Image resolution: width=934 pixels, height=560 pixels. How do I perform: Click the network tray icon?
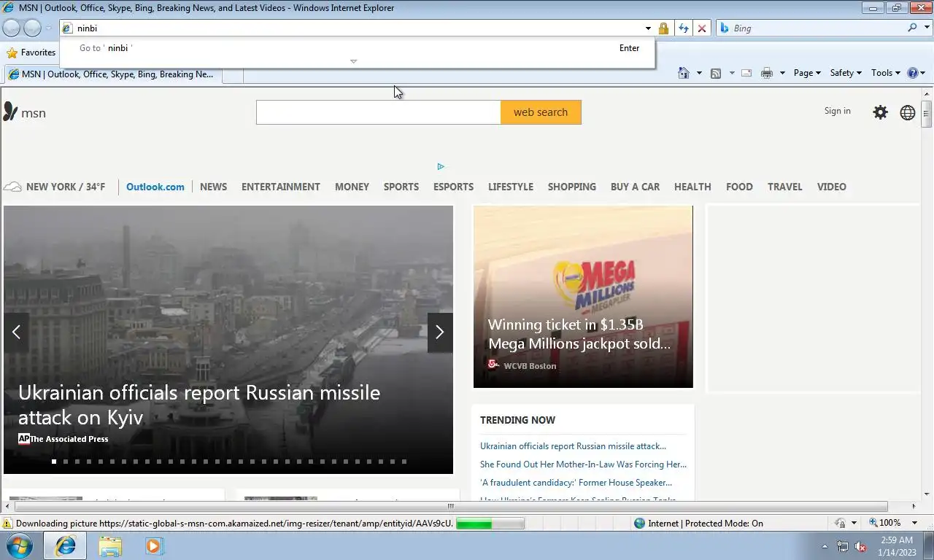tap(843, 546)
